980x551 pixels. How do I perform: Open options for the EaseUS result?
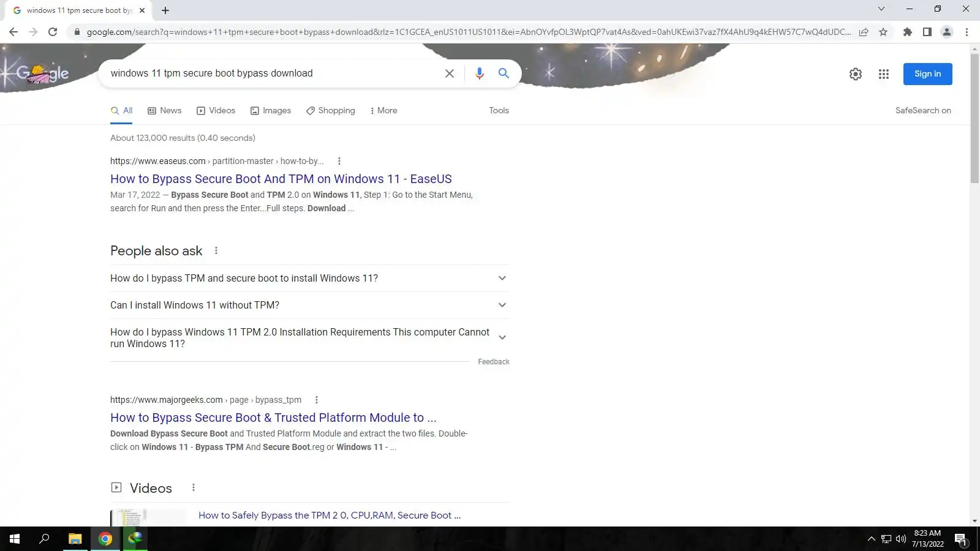click(x=339, y=161)
